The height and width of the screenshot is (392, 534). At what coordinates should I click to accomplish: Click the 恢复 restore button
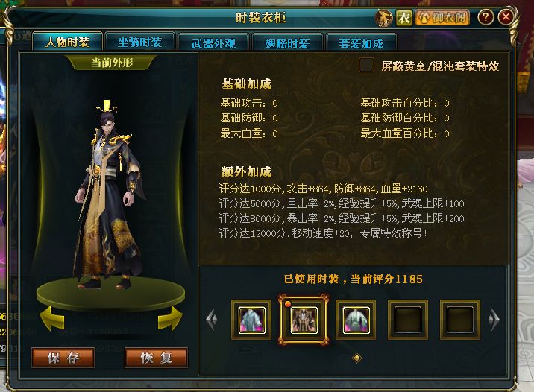coord(157,358)
